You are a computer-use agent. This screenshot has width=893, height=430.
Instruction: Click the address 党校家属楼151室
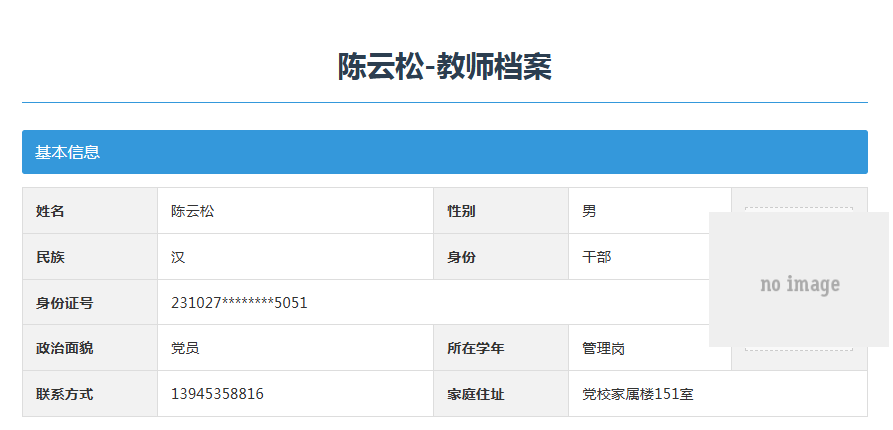click(638, 394)
